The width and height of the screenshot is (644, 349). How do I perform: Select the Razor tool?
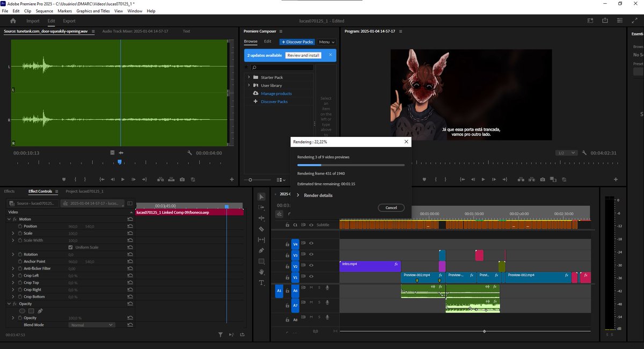pos(262,229)
